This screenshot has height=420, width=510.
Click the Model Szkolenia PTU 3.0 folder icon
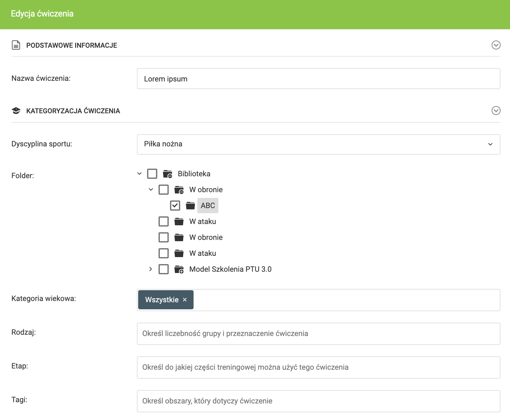coord(179,269)
